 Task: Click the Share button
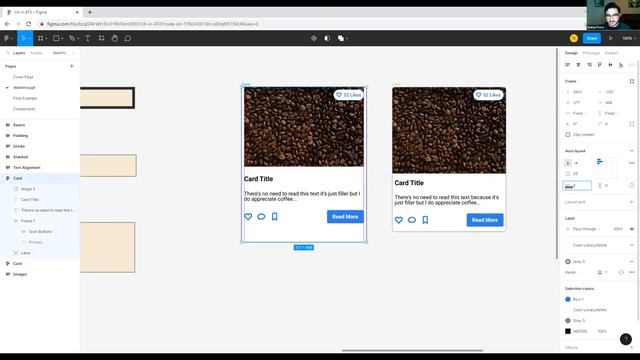point(592,38)
